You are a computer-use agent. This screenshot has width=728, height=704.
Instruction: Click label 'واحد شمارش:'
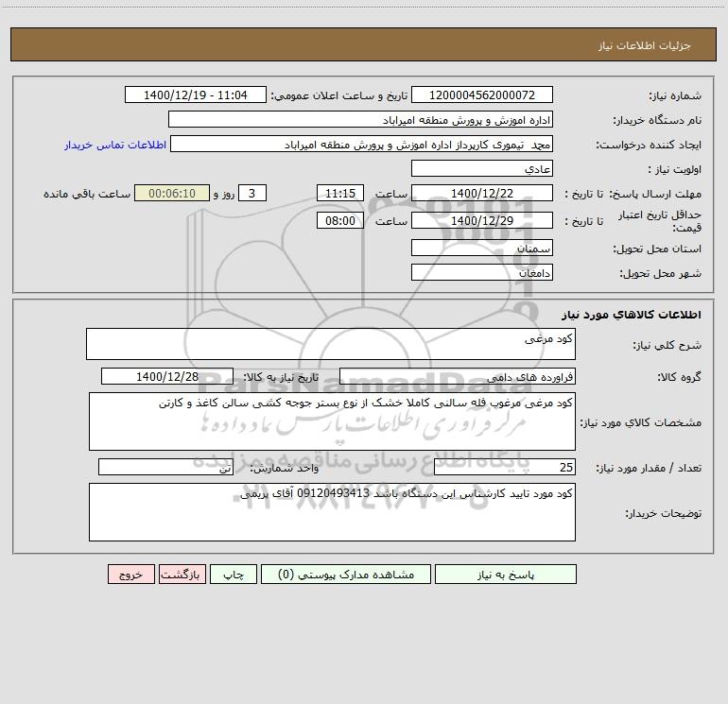tap(285, 468)
